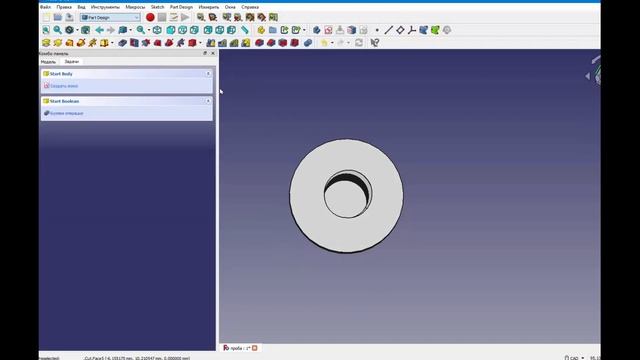
Task: Click the yellow Pad tool icon
Action: click(x=46, y=42)
